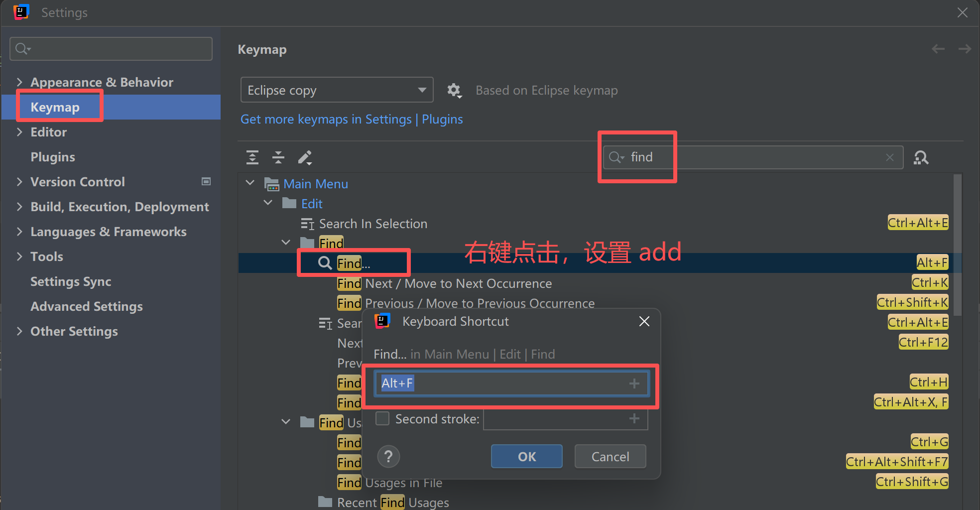Click the Second stroke input field
This screenshot has height=510, width=980.
tap(566, 418)
